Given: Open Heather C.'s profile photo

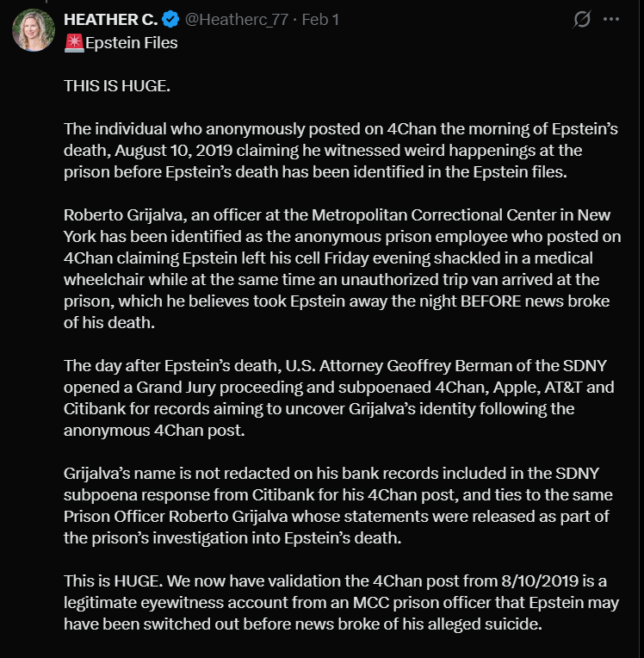Looking at the screenshot, I should coord(34,30).
